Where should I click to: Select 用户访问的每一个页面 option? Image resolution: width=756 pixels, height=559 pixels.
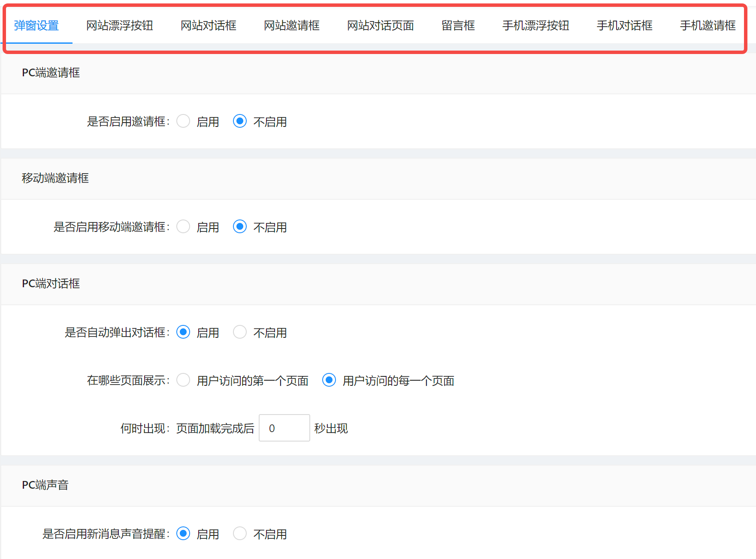point(329,380)
